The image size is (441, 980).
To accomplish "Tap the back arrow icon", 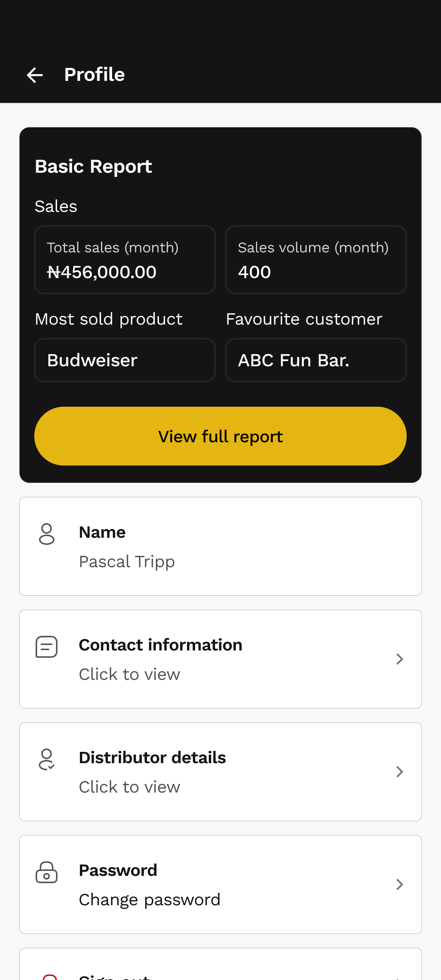I will 35,75.
